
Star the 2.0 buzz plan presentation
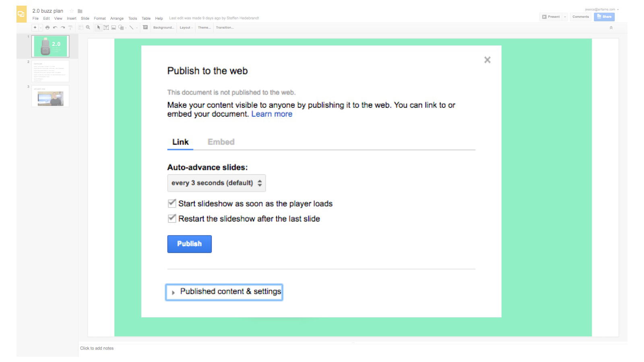click(x=72, y=11)
